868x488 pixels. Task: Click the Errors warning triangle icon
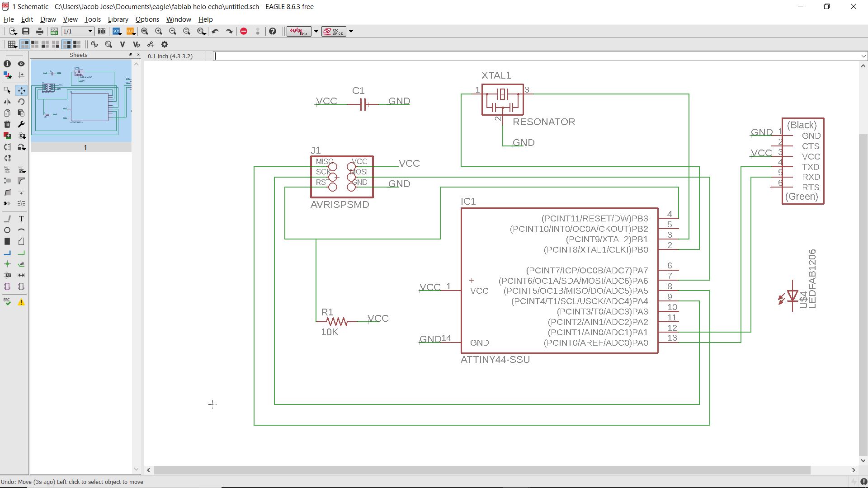point(21,302)
